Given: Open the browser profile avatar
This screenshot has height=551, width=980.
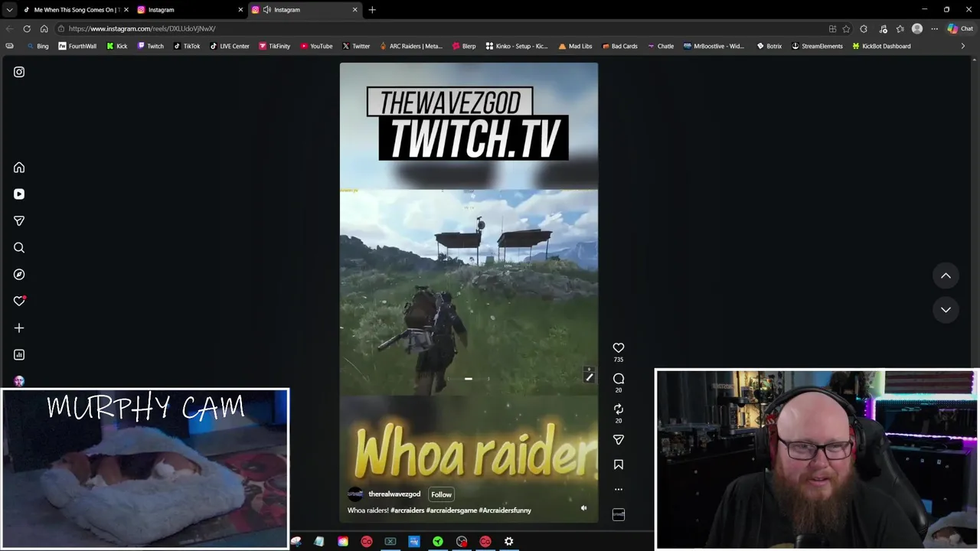Looking at the screenshot, I should [917, 29].
